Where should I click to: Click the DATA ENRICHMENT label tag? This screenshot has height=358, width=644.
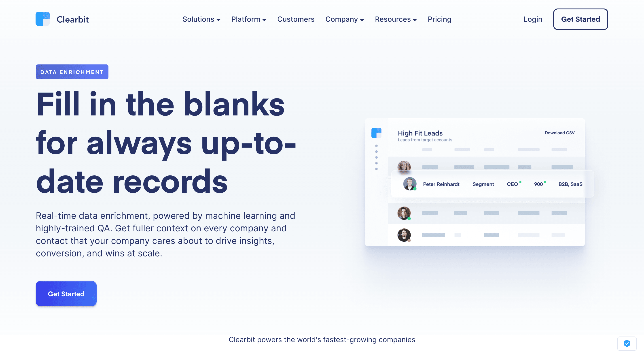[72, 72]
